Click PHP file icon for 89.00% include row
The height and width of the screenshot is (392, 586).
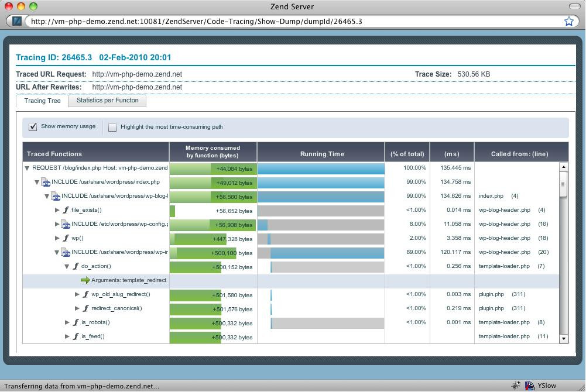click(66, 252)
